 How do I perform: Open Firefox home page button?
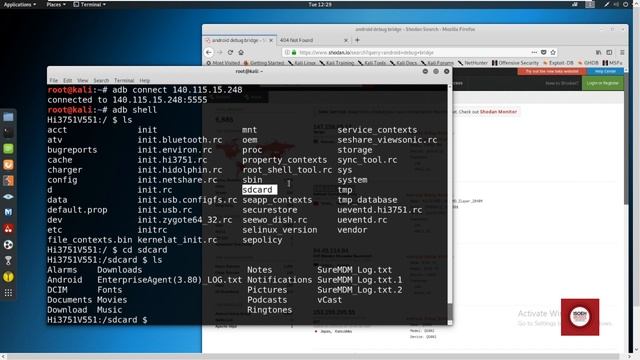point(241,52)
